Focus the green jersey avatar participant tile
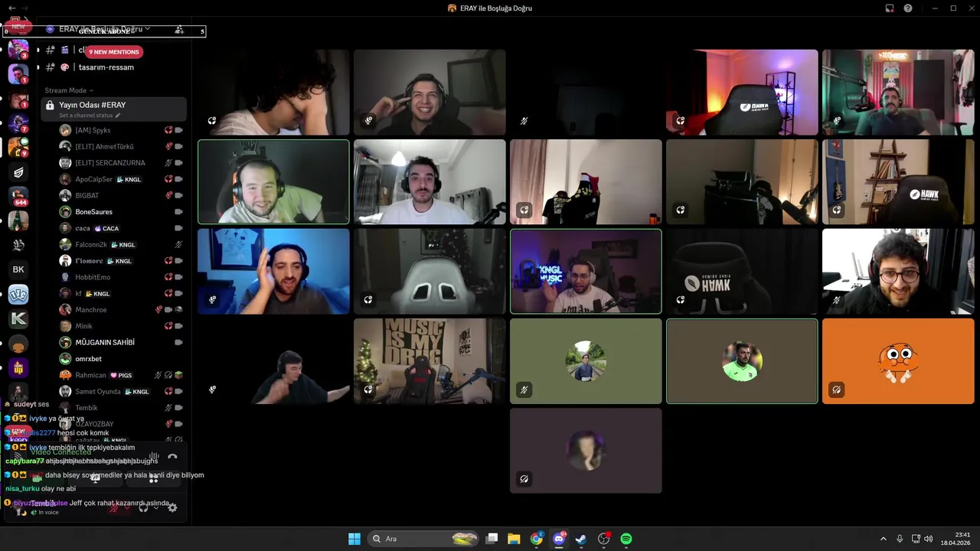 [742, 361]
